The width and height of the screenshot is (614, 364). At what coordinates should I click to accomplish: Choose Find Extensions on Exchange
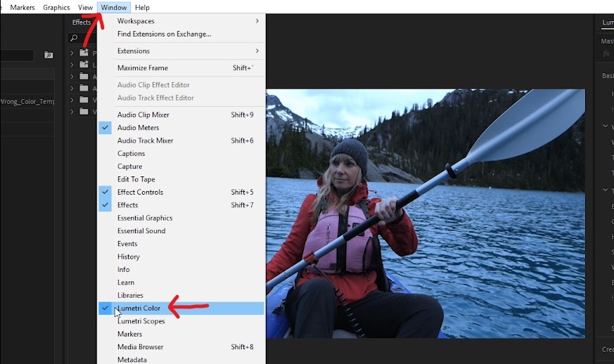click(181, 34)
